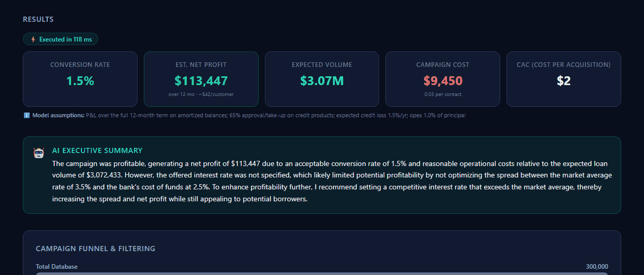Click the RESULTS section heading
This screenshot has width=644, height=275.
click(38, 19)
